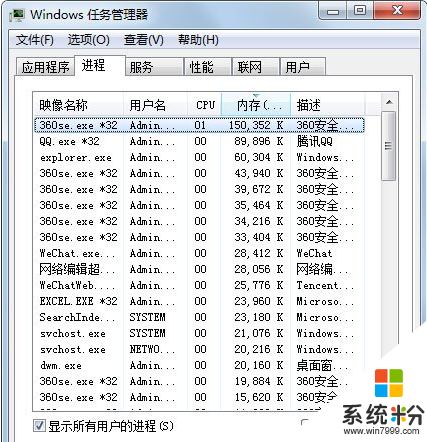Image resolution: width=427 pixels, height=442 pixels.
Task: Click the Tencent... description cell
Action: 325,285
